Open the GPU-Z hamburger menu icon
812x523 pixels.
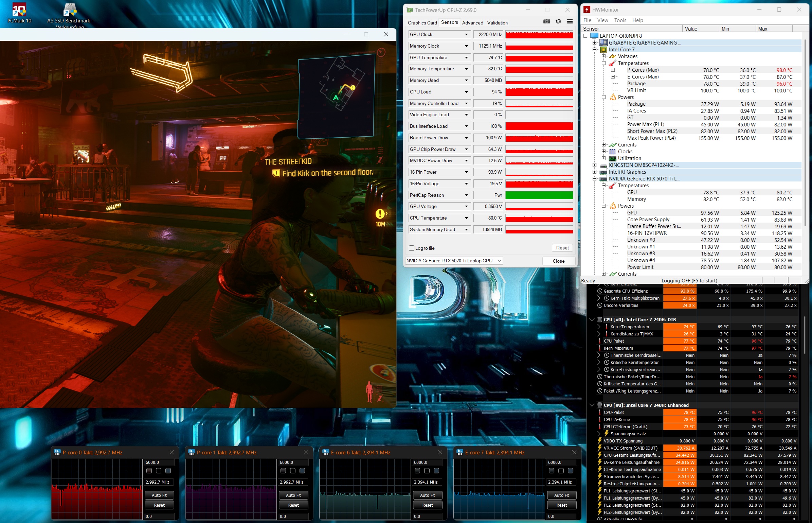click(x=570, y=21)
